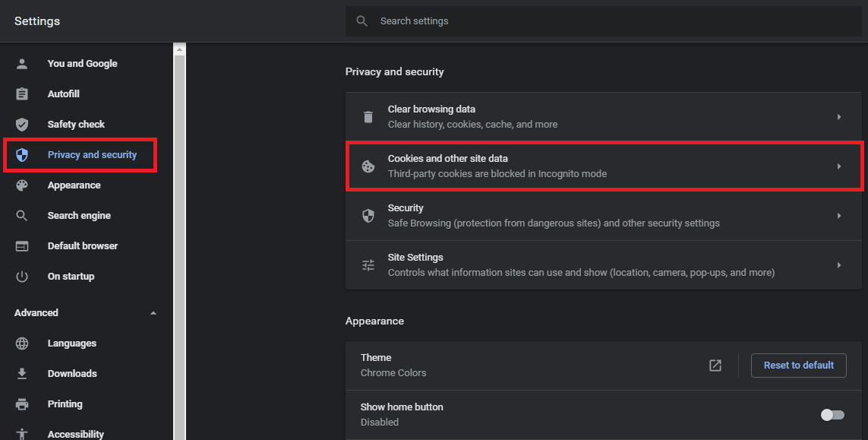868x440 pixels.
Task: Open Theme in new tab via external-link icon
Action: point(715,365)
